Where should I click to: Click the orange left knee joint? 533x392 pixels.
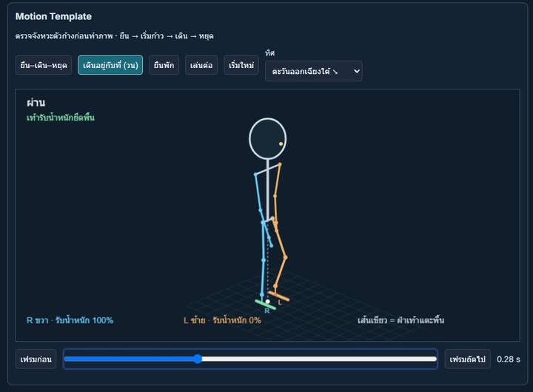[285, 257]
